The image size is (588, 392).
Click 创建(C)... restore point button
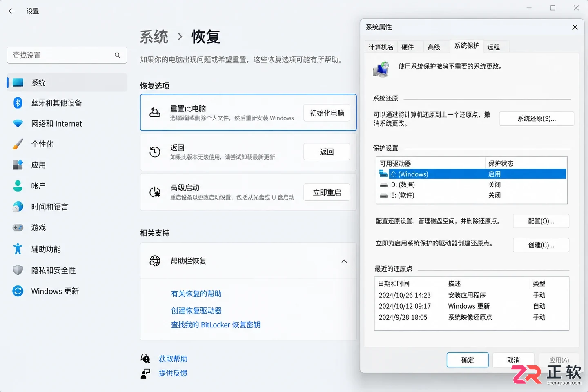541,245
